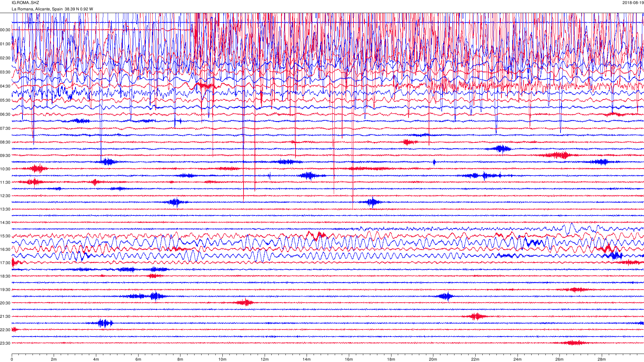Select the 15:30 time label
Screen dimensions: 644x362
pyautogui.click(x=5, y=236)
